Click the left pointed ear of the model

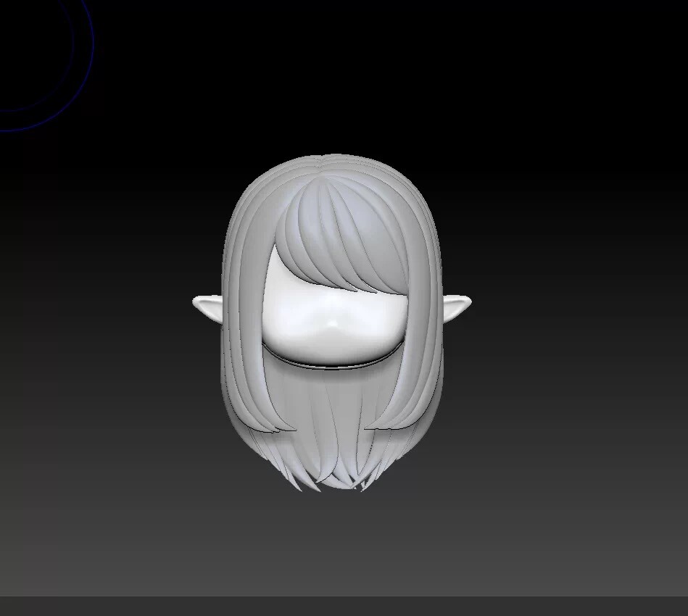click(x=209, y=306)
